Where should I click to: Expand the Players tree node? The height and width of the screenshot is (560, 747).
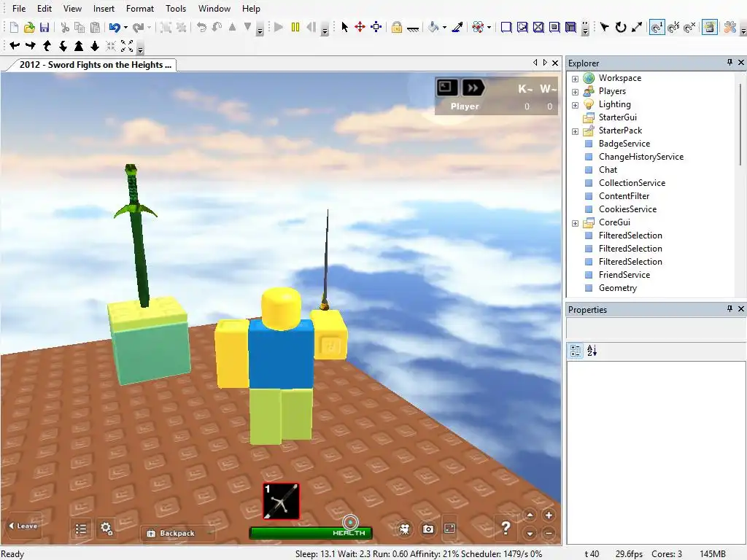click(x=575, y=92)
